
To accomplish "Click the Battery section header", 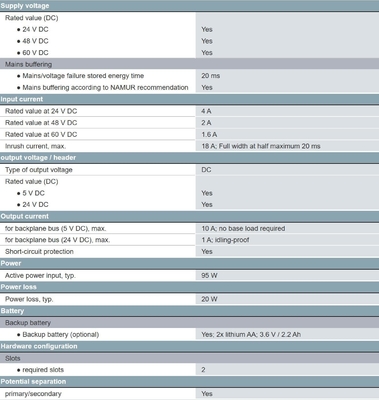I will (x=189, y=311).
